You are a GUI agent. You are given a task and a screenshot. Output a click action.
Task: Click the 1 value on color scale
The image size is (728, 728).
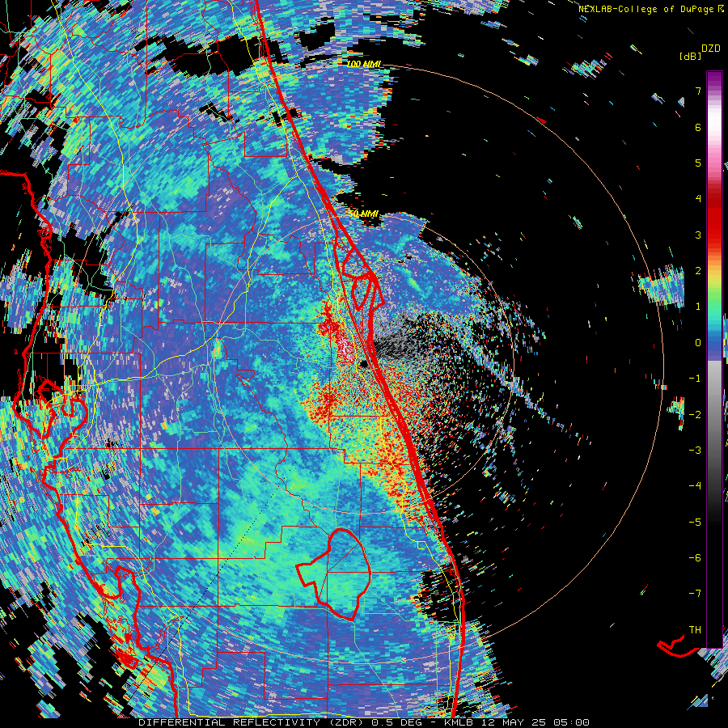coord(698,307)
